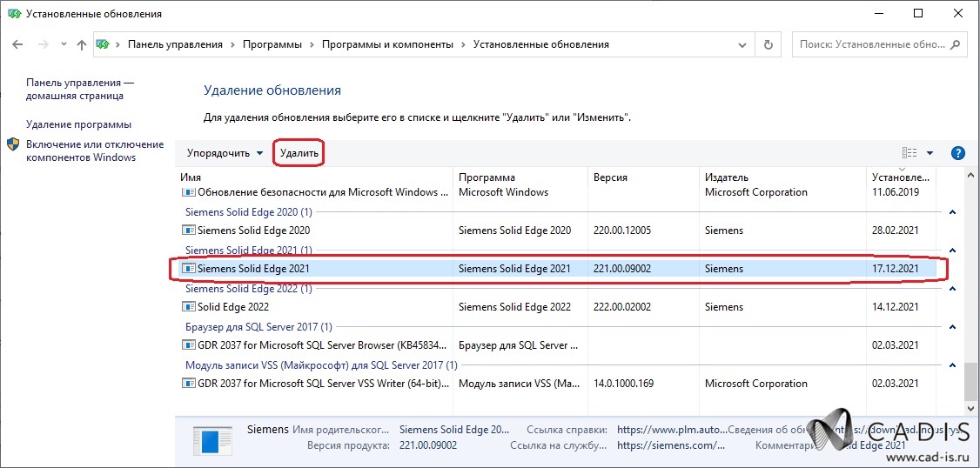This screenshot has width=980, height=468.
Task: Click version cell '220.00.12005'
Action: tap(622, 231)
